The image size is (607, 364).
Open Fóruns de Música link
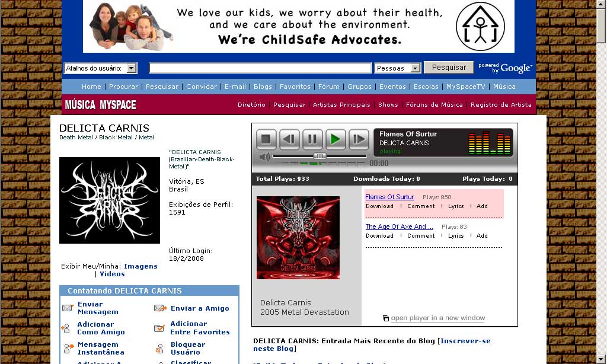[435, 104]
